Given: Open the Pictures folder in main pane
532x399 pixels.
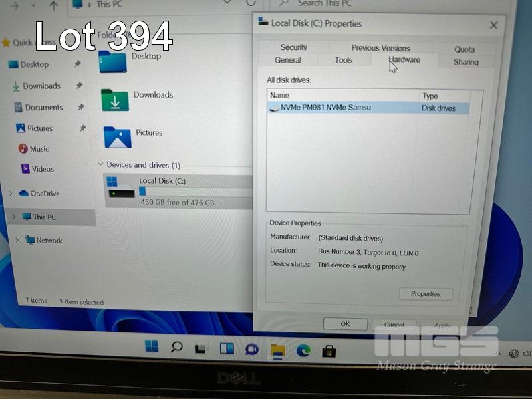Looking at the screenshot, I should [x=118, y=137].
